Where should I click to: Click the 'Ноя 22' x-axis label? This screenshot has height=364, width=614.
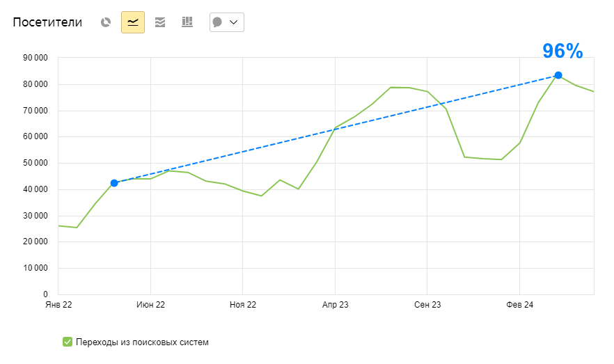click(x=242, y=305)
